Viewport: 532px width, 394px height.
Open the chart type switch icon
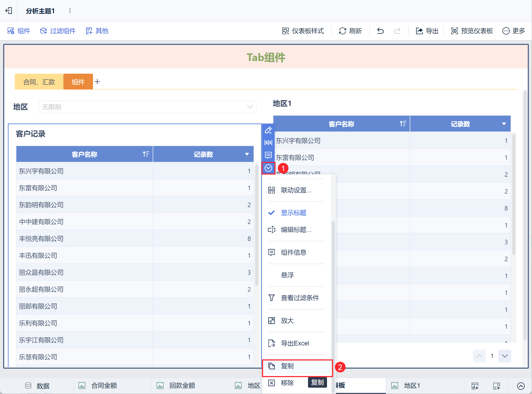(268, 143)
